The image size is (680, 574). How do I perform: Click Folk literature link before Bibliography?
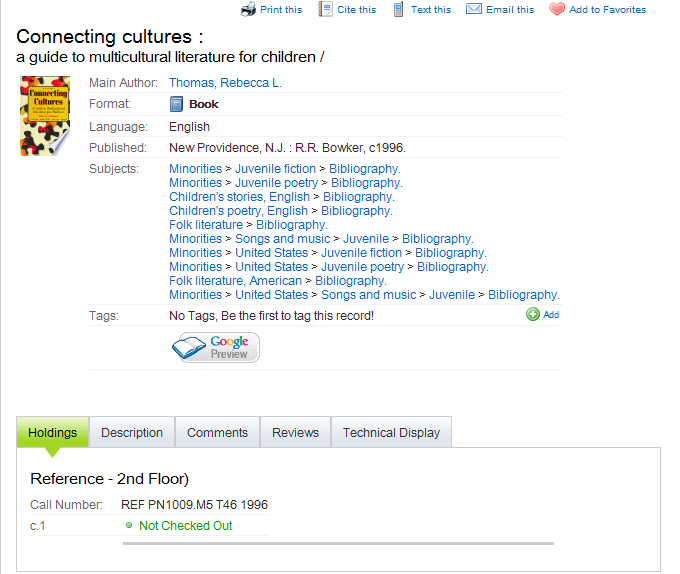pyautogui.click(x=206, y=225)
